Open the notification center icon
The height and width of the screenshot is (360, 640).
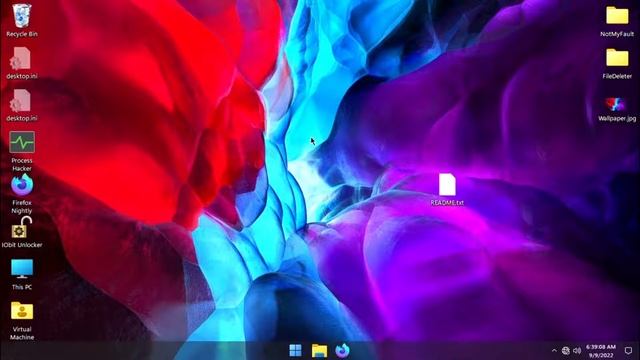(x=628, y=350)
